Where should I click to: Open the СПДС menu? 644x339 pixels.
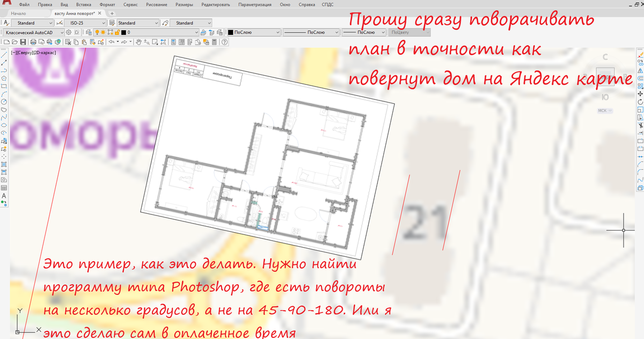(327, 4)
